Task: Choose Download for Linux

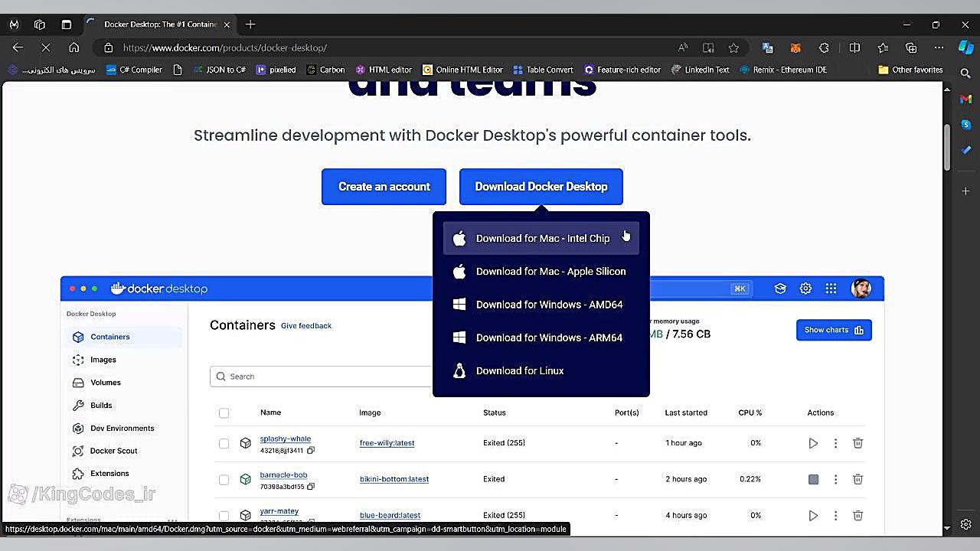Action: click(x=541, y=370)
